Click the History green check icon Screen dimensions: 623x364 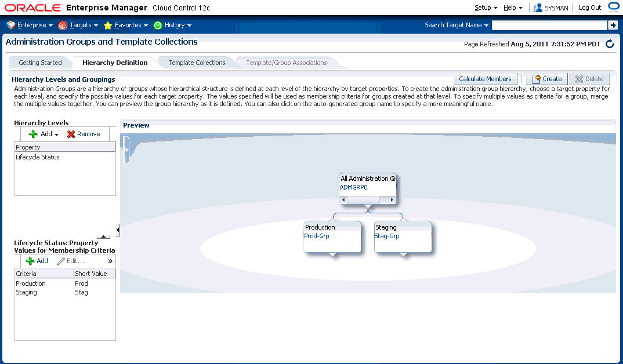coord(158,26)
